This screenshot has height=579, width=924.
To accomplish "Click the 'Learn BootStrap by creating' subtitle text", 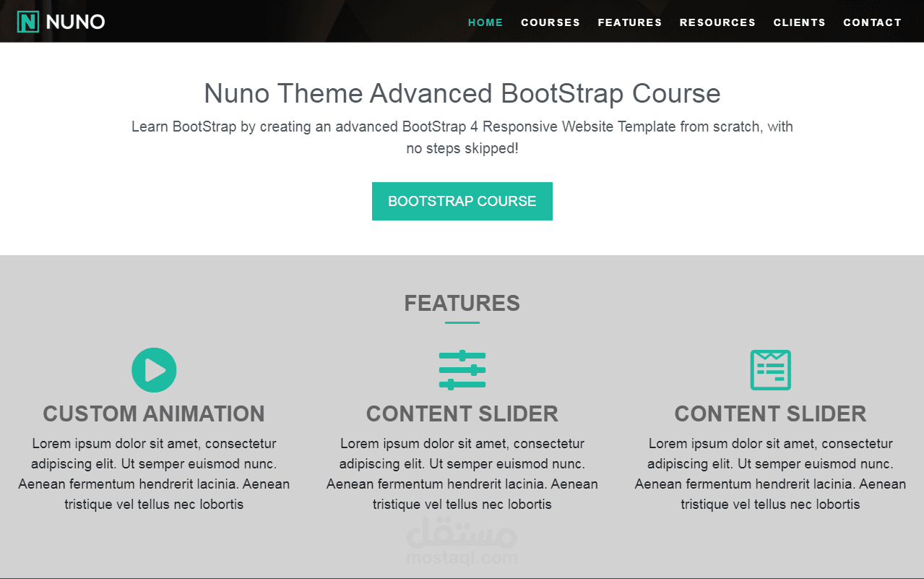I will (462, 137).
